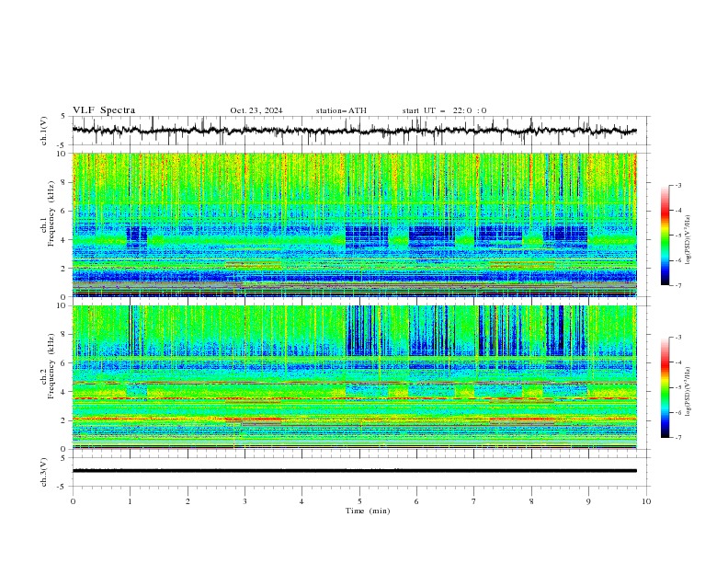728x563 pixels.
Task: Click time axis tick label "1"
Action: click(130, 501)
